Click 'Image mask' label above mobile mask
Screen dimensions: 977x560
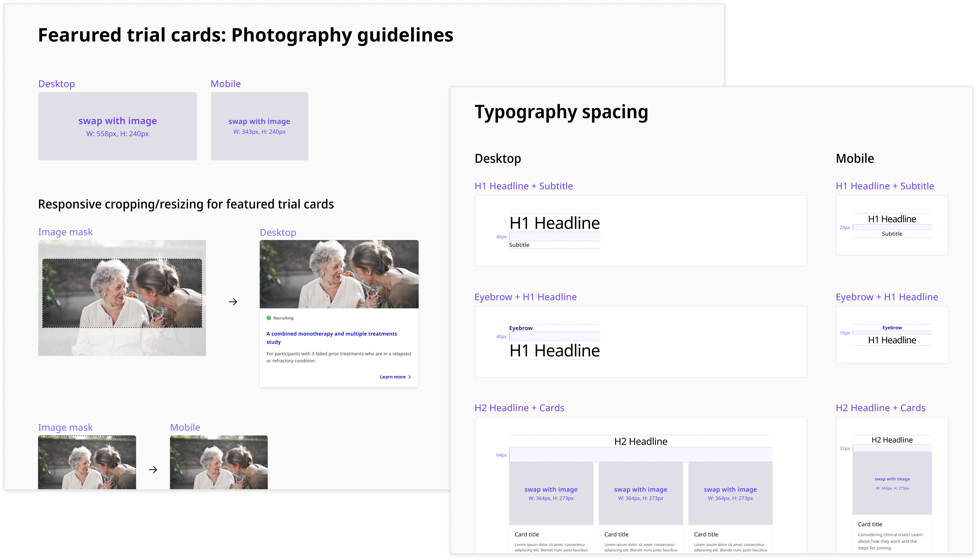(65, 428)
